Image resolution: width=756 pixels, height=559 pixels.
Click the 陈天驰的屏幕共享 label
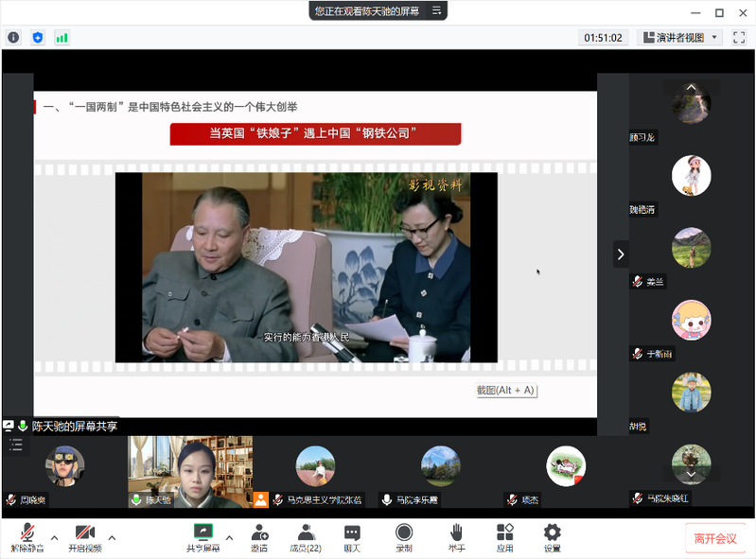tap(75, 426)
